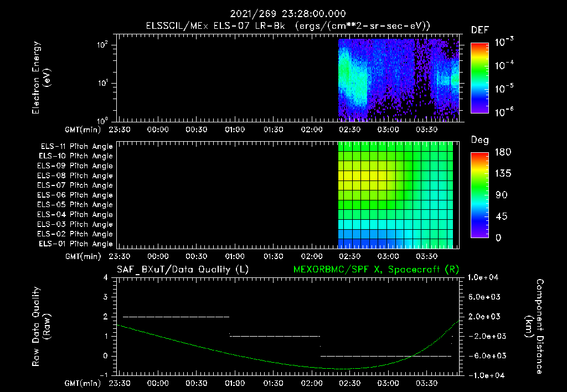Click the green MEXORBMC/SPF X, Spacecraft (R) title
Screen dimensions: 567x392
(x=376, y=270)
